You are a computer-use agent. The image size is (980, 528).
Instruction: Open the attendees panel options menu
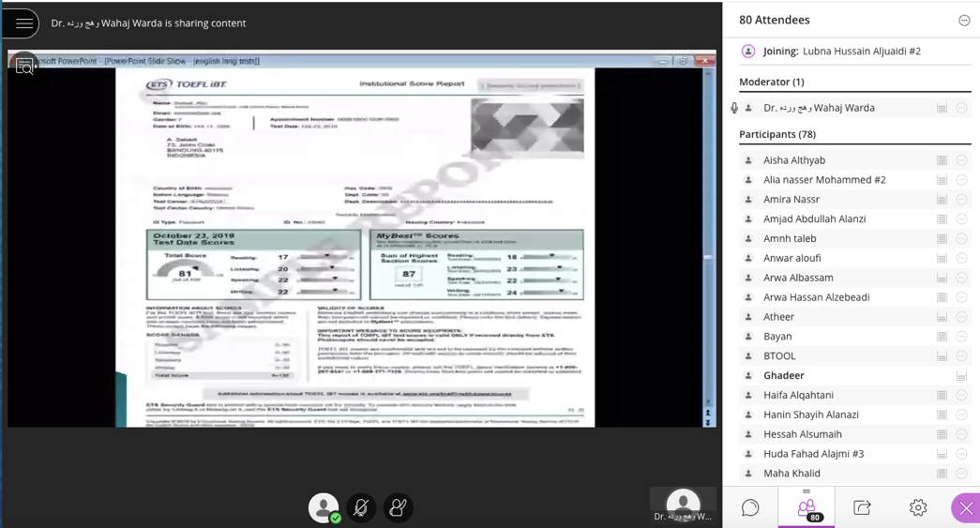pos(963,21)
